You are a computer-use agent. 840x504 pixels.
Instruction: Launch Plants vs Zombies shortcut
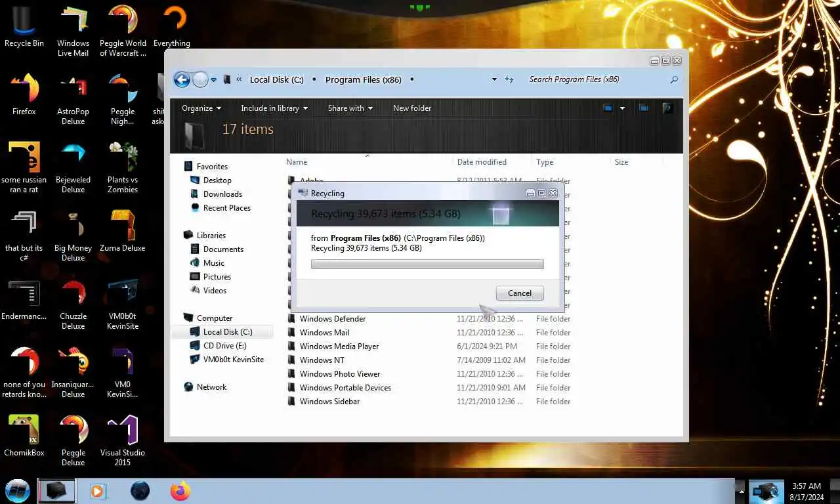(123, 168)
